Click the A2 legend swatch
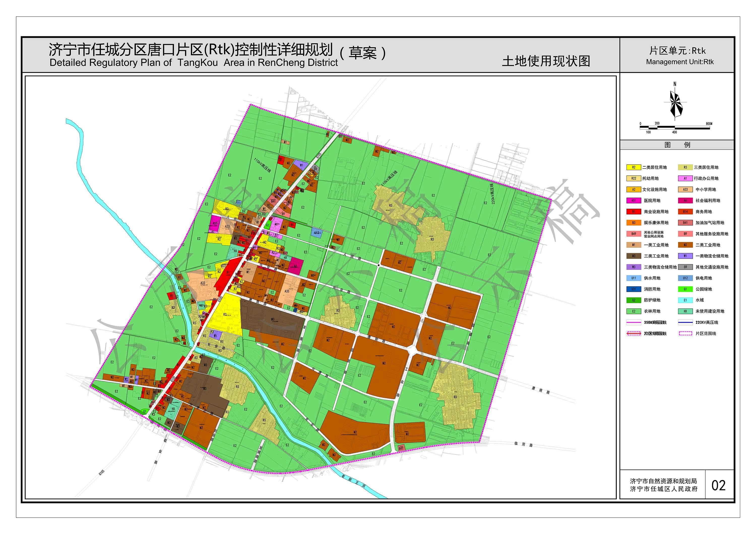756x534 pixels. click(634, 189)
